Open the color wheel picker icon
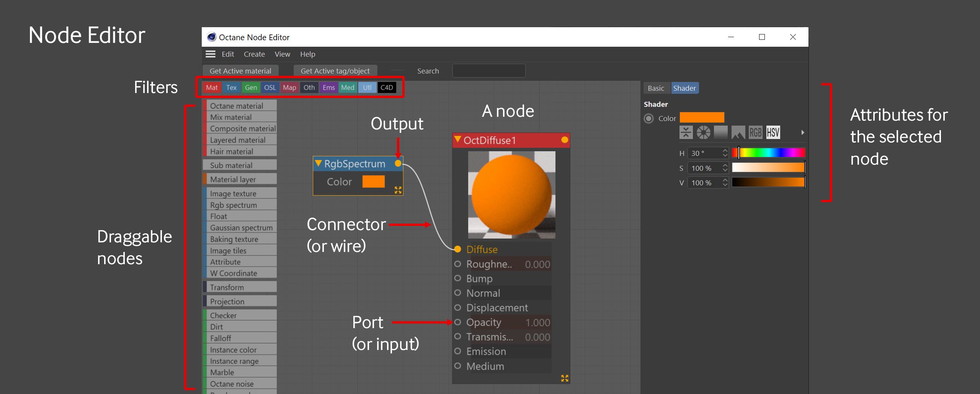The width and height of the screenshot is (980, 394). click(x=703, y=132)
